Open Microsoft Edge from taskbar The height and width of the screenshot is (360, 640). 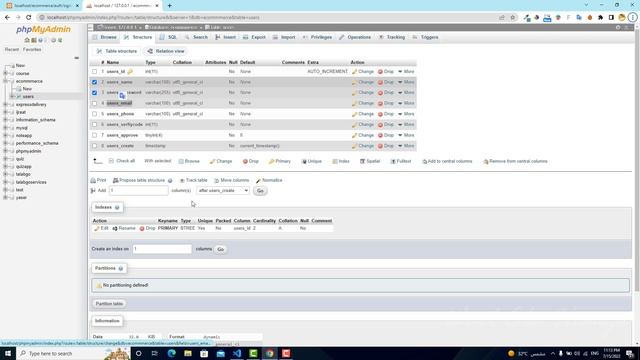click(171, 353)
